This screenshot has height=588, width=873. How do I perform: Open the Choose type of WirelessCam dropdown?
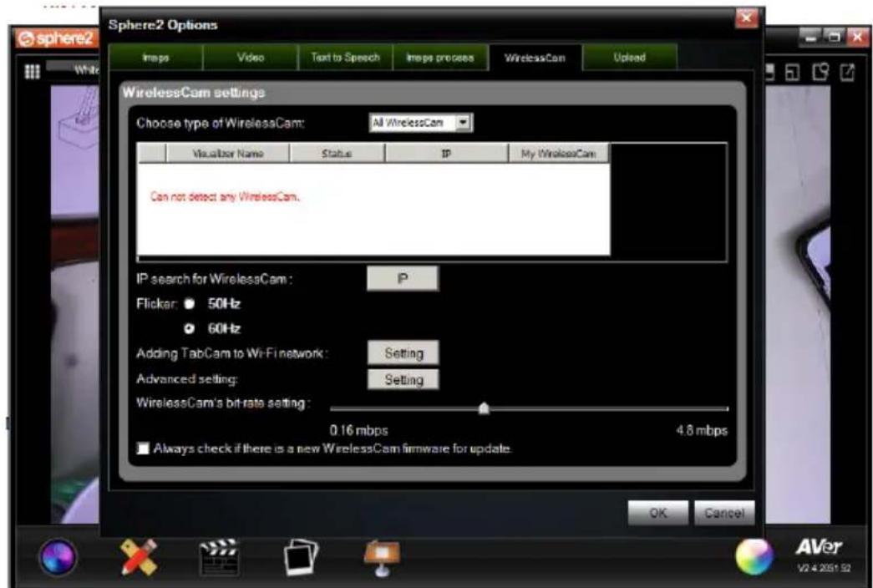tap(421, 123)
